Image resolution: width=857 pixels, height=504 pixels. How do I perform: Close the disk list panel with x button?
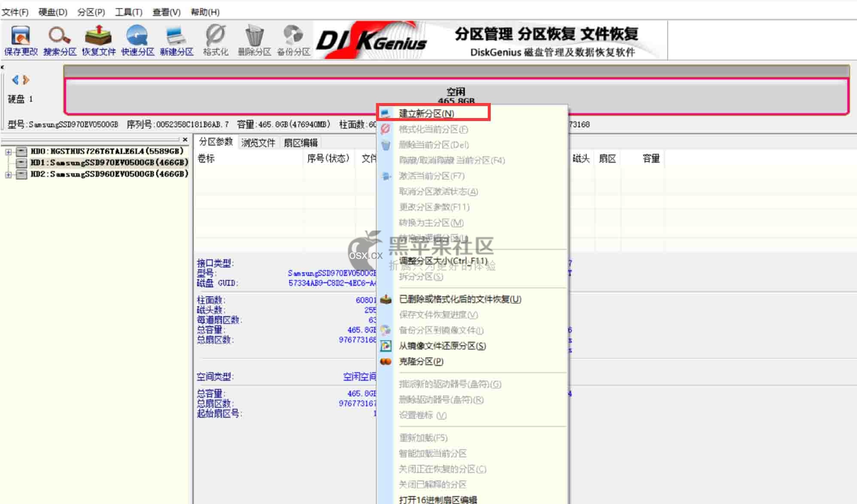[x=185, y=139]
